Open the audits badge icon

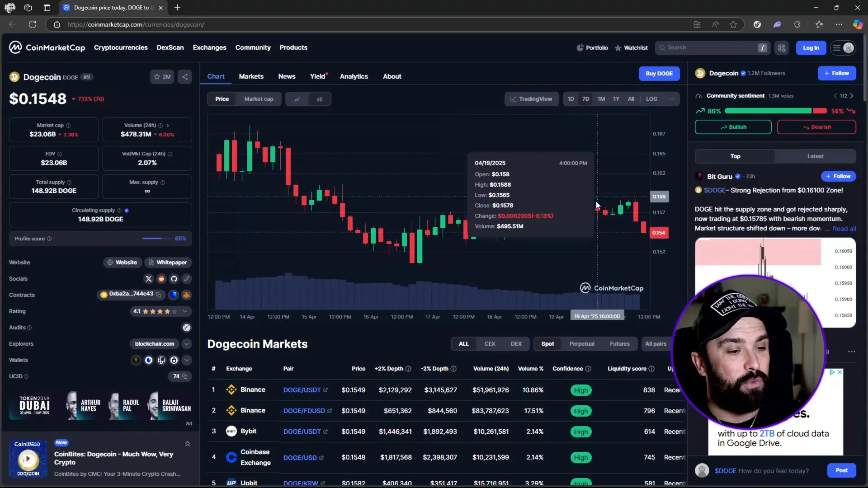pos(187,328)
